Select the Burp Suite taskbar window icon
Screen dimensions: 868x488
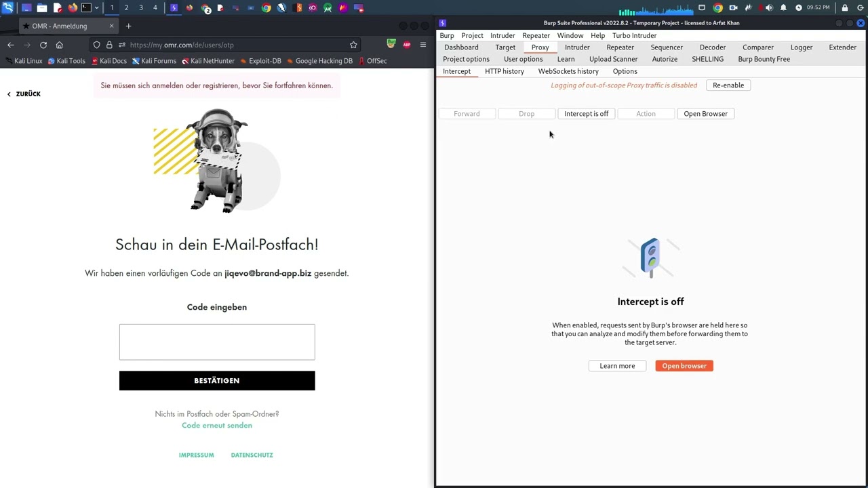tap(174, 8)
